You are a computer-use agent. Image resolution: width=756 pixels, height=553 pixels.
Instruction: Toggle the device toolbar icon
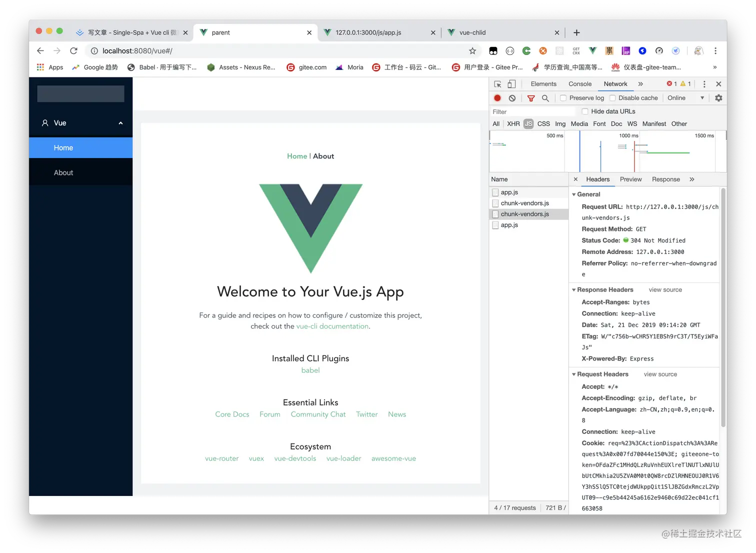[511, 84]
